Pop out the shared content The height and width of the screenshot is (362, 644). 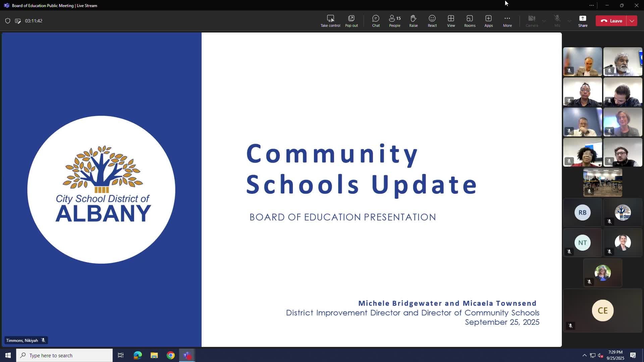coord(351,21)
